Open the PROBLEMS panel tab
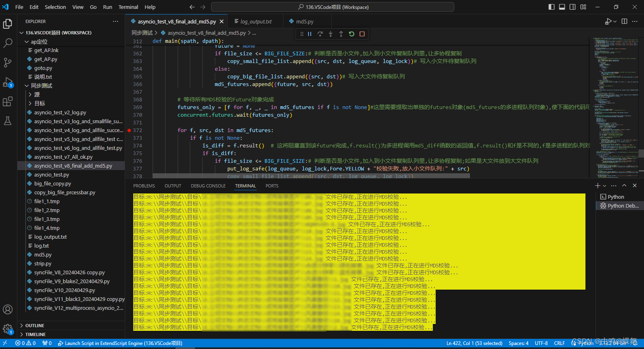This screenshot has width=644, height=349. coord(144,186)
